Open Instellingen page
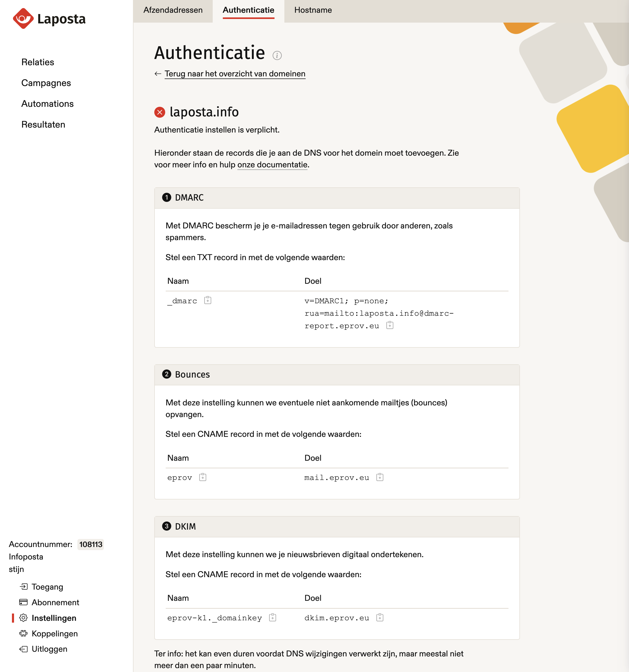The width and height of the screenshot is (629, 672). point(54,618)
